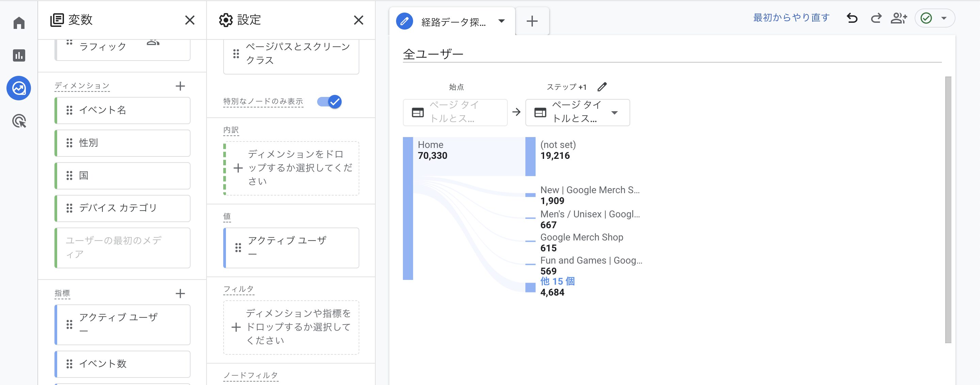Select the 経路データ探索 tab
The image size is (980, 385).
point(452,21)
